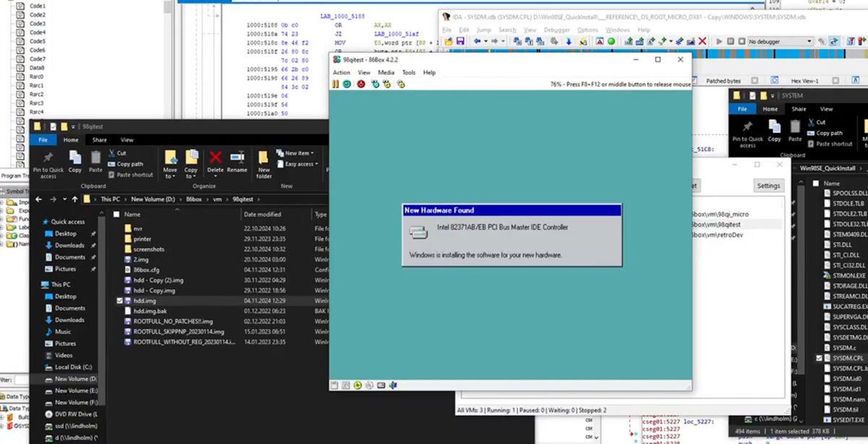
Task: Open the Tools menu in 86Box
Action: click(x=409, y=72)
